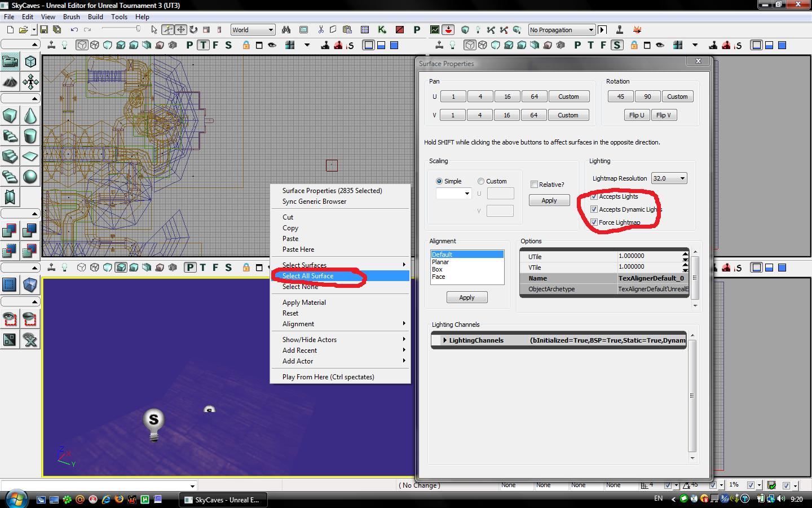Uncheck the Accepts Lights checkbox
Viewport: 812px width, 508px height.
(594, 196)
